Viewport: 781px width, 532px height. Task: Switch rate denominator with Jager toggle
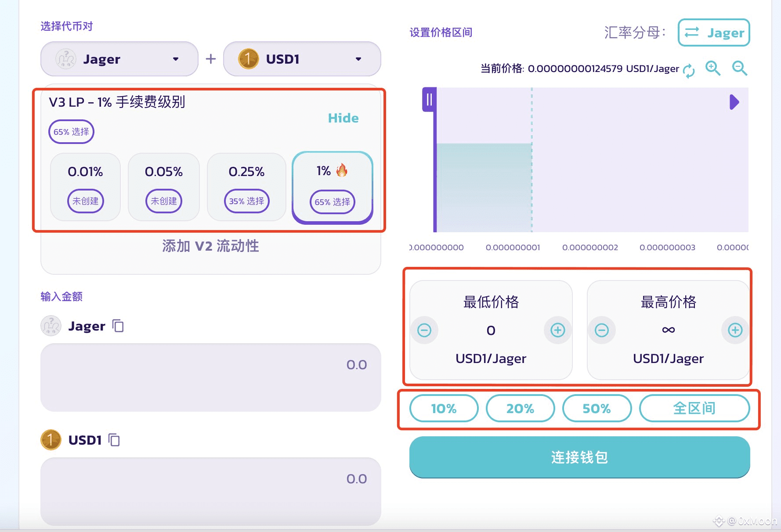(x=714, y=32)
